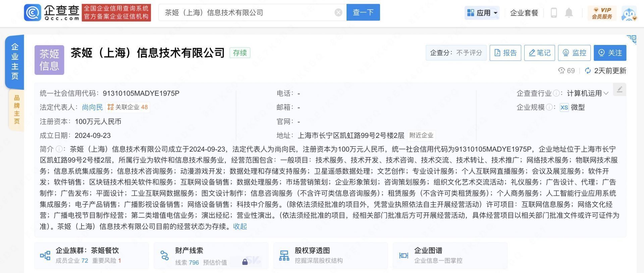This screenshot has width=644, height=273.
Task: Click the 监控 monitor button
Action: 574,53
